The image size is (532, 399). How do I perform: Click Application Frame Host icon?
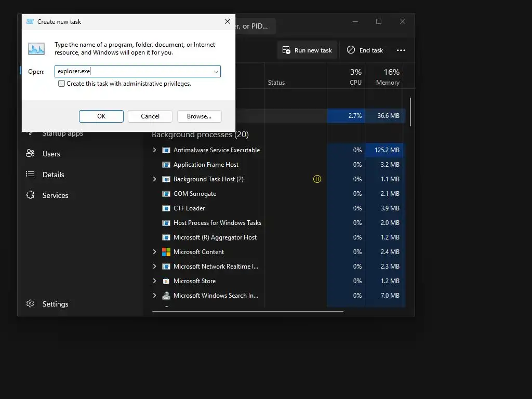[x=166, y=165]
